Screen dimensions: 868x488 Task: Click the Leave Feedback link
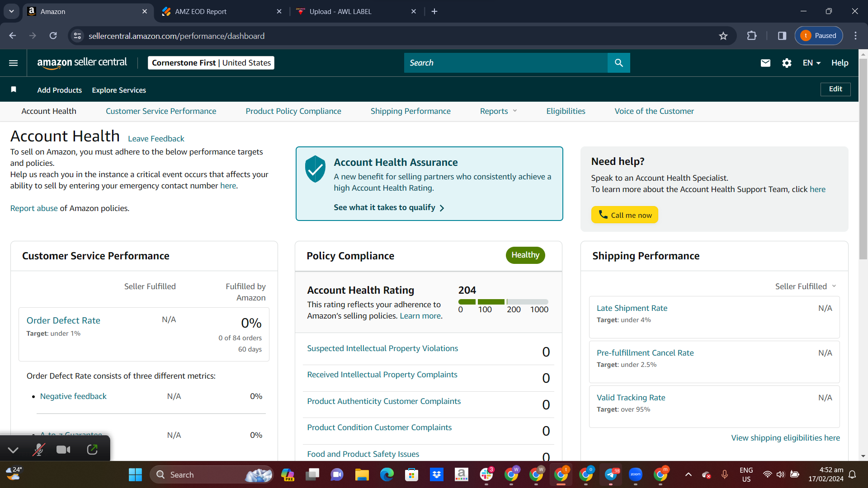(x=156, y=139)
